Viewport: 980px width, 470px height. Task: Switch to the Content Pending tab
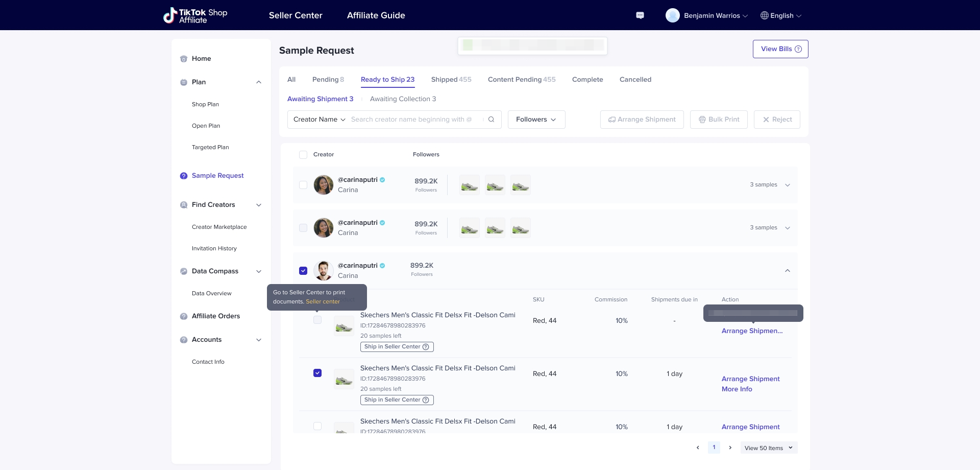pyautogui.click(x=522, y=80)
